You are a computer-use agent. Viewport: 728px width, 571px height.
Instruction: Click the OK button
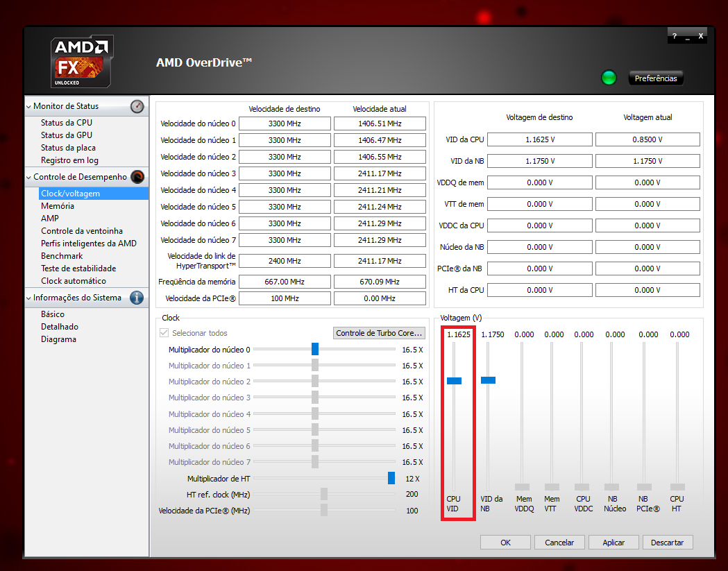pyautogui.click(x=505, y=543)
